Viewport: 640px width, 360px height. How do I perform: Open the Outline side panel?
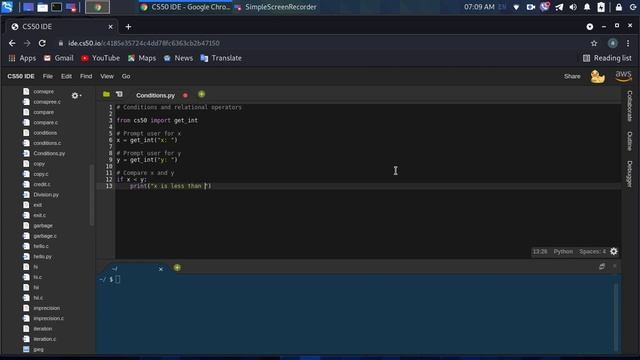click(629, 141)
